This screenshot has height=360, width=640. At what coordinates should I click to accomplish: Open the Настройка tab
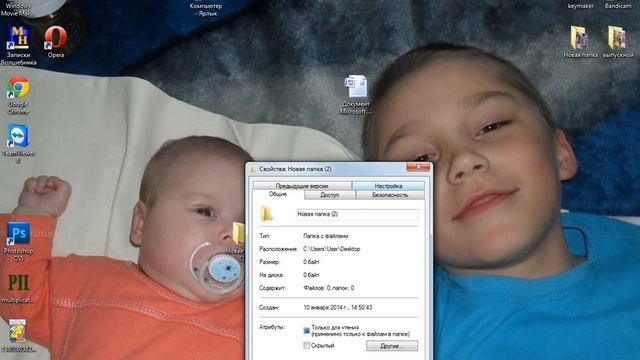point(388,186)
